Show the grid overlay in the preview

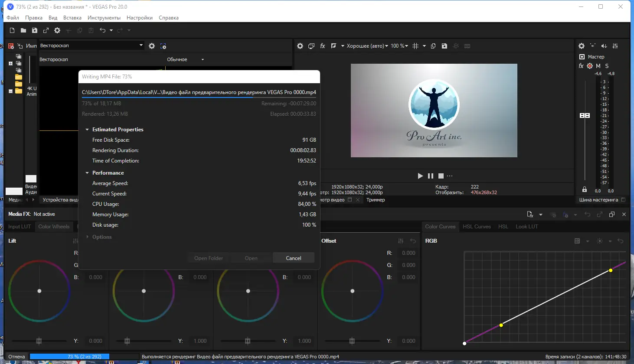[x=415, y=45]
